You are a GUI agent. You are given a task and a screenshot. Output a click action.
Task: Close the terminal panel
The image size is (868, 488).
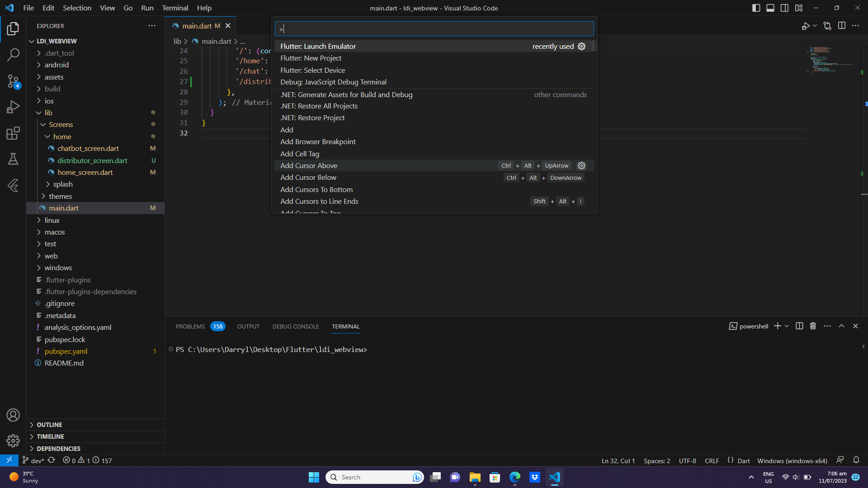pos(855,326)
